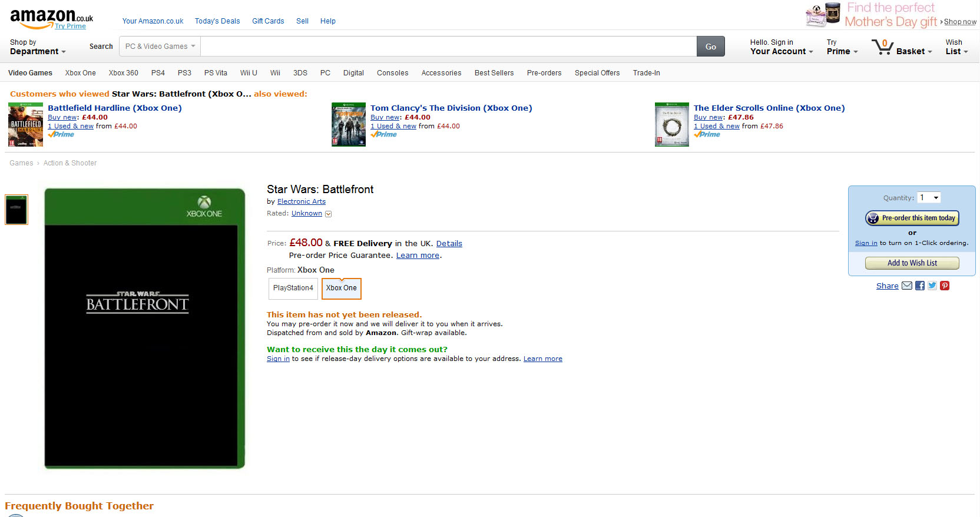Screen dimensions: 980x517
Task: Go to Best Sellers menu item
Action: tap(494, 73)
